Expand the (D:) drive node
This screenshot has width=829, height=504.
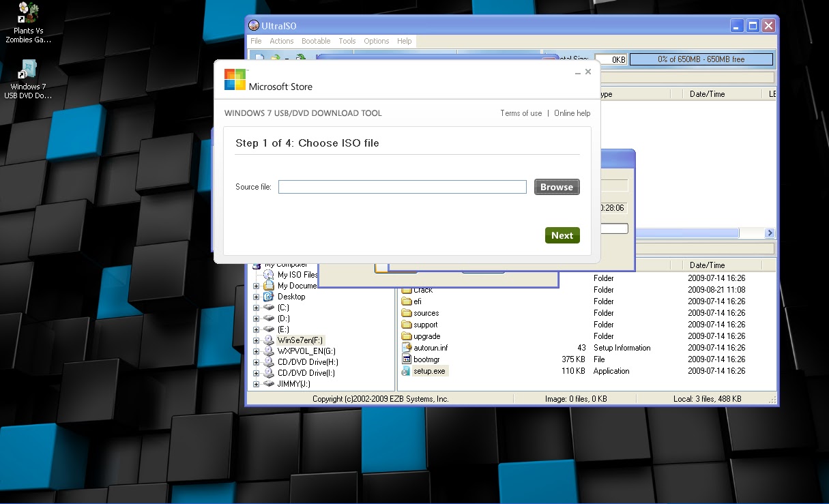(x=257, y=318)
